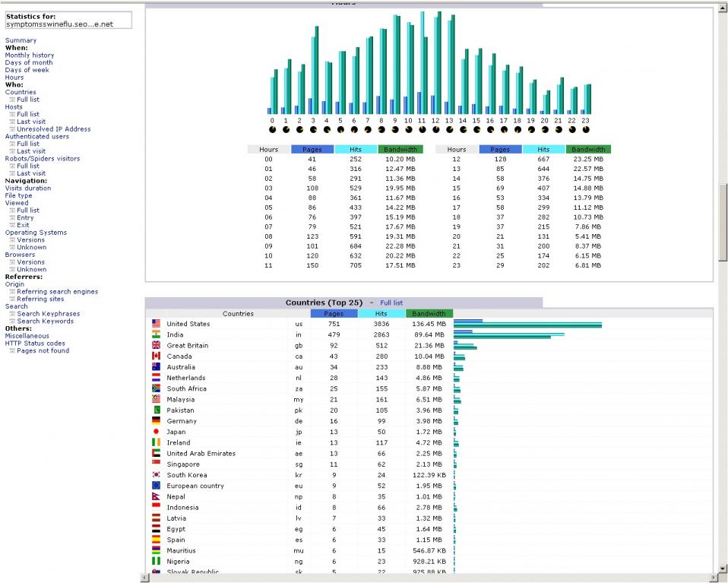The height and width of the screenshot is (583, 728).
Task: Click the clock icon under hour 0
Action: [x=272, y=129]
